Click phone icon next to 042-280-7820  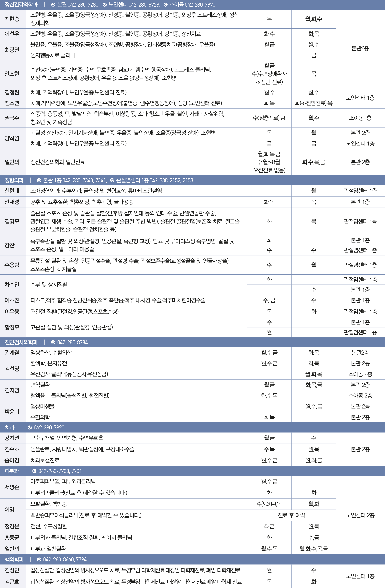[30, 427]
